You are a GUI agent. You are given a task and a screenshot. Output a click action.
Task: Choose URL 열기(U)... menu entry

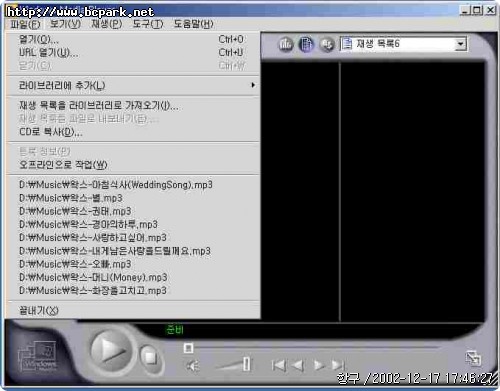(x=133, y=53)
